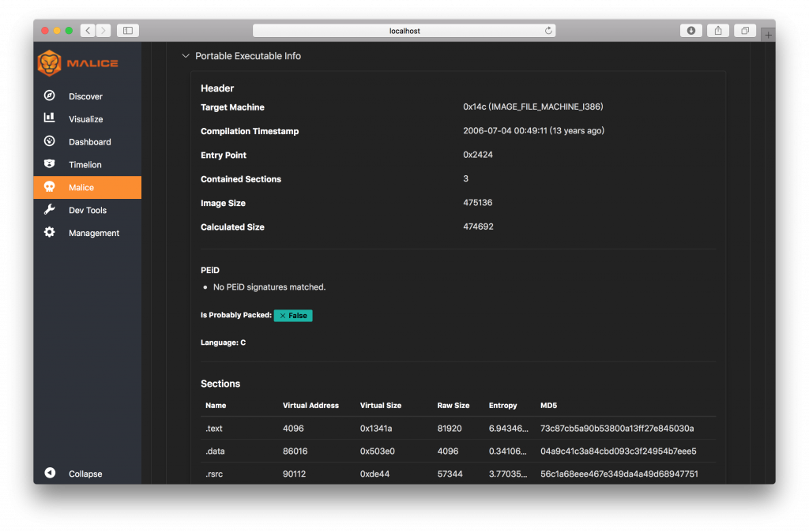
Task: Click the Target Machine value 0x14c
Action: click(533, 107)
